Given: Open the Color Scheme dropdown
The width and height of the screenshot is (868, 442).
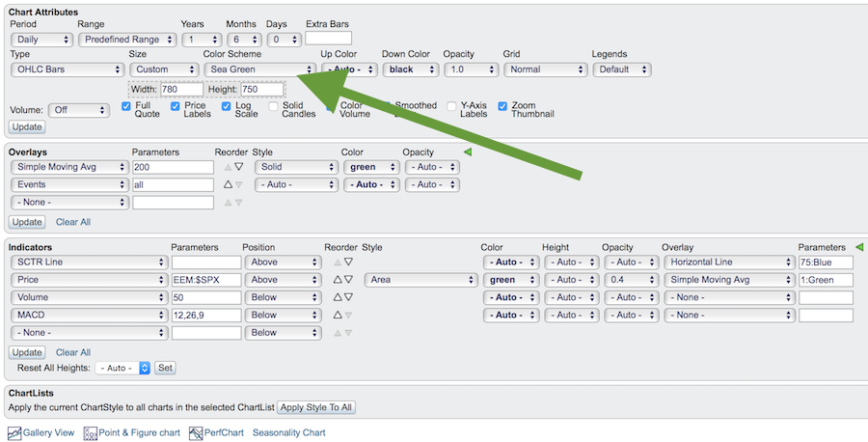Looking at the screenshot, I should point(260,69).
